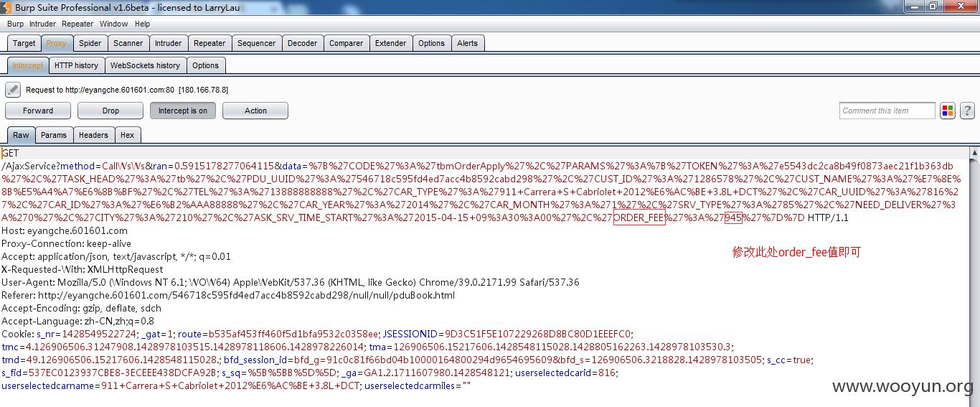Open the Window menu
The height and width of the screenshot is (407, 980).
tap(113, 24)
